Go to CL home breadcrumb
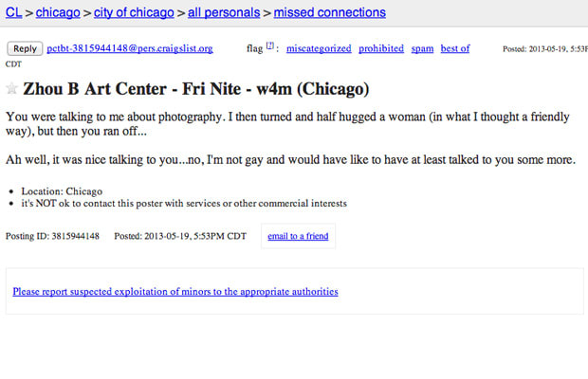The width and height of the screenshot is (588, 379). coord(14,12)
